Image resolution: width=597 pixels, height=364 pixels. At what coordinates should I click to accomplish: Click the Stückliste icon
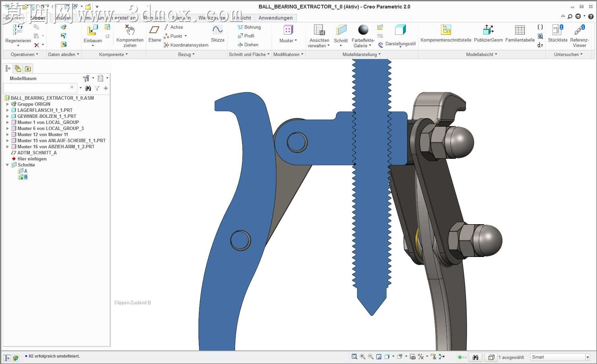[557, 30]
